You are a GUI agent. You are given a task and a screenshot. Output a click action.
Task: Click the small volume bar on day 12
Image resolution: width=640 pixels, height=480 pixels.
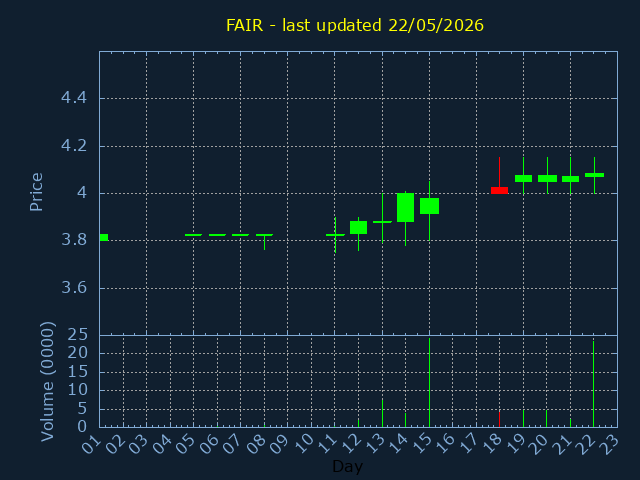point(358,423)
